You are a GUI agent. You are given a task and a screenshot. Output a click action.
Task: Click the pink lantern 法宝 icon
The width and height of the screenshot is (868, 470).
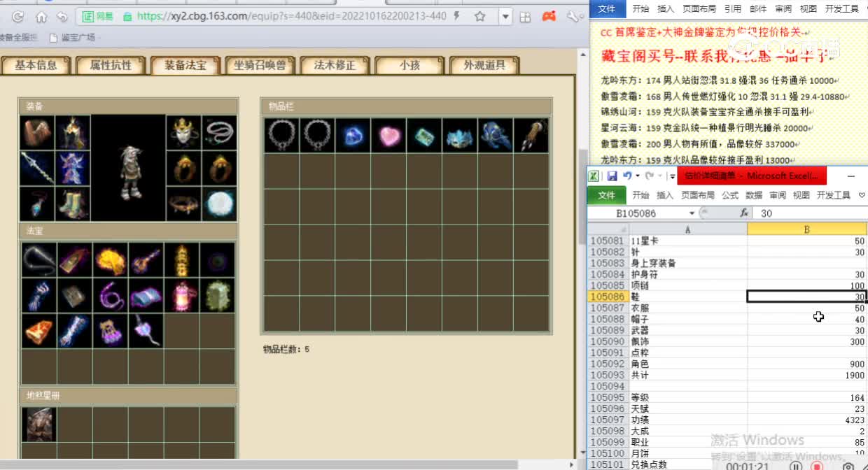pyautogui.click(x=182, y=295)
